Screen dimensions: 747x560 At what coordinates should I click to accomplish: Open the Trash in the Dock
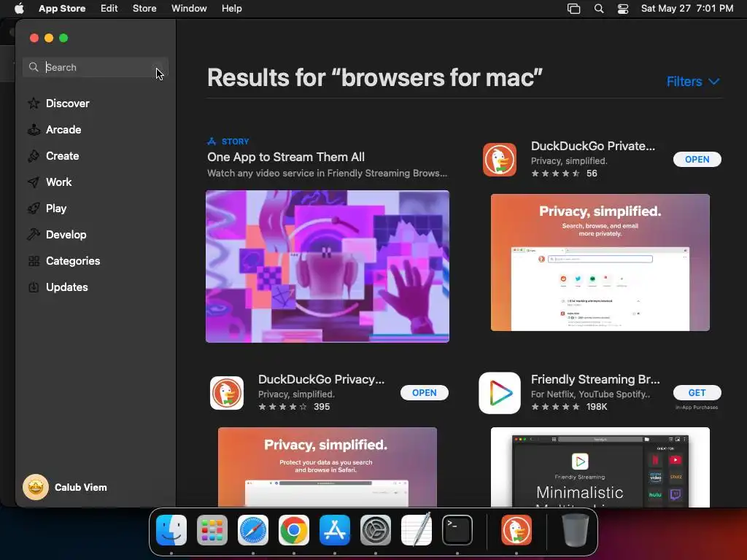coord(575,530)
